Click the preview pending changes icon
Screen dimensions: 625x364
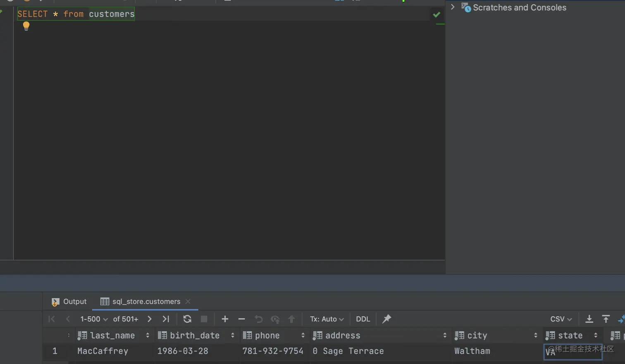pyautogui.click(x=275, y=319)
